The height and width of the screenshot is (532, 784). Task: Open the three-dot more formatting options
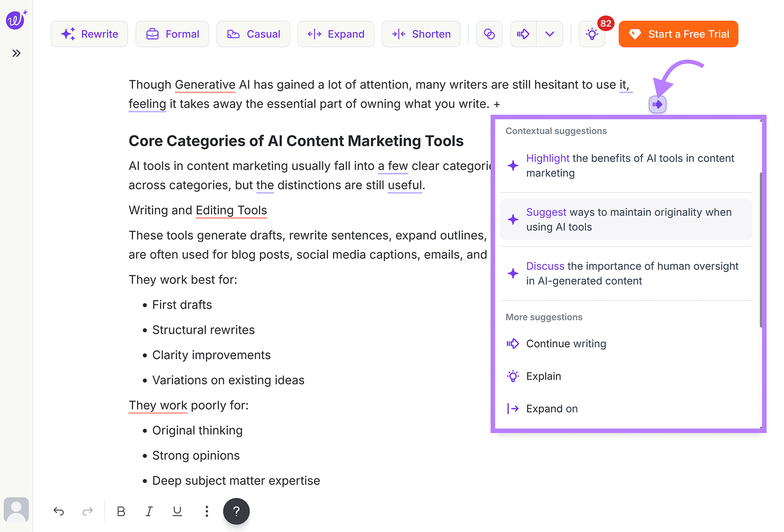207,511
